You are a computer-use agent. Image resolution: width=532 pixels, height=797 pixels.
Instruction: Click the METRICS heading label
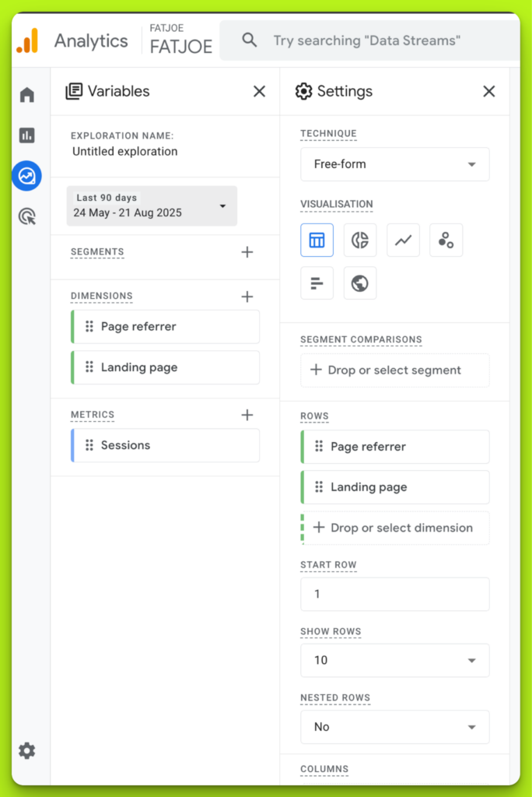(93, 415)
